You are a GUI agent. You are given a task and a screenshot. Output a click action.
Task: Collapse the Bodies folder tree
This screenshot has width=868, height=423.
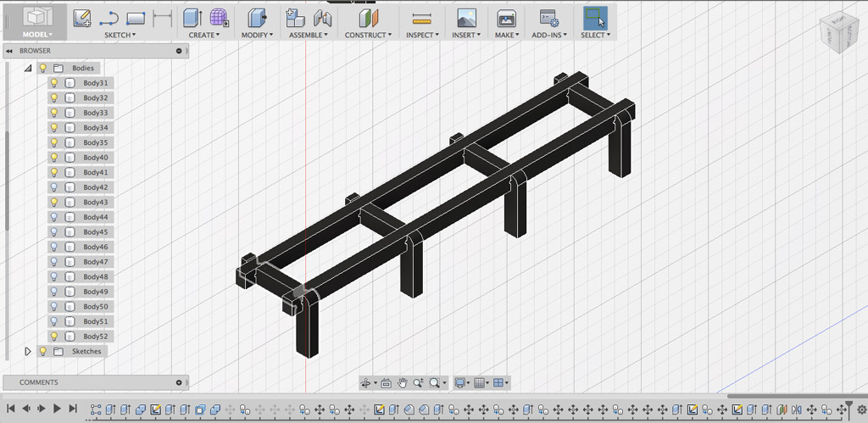point(28,68)
